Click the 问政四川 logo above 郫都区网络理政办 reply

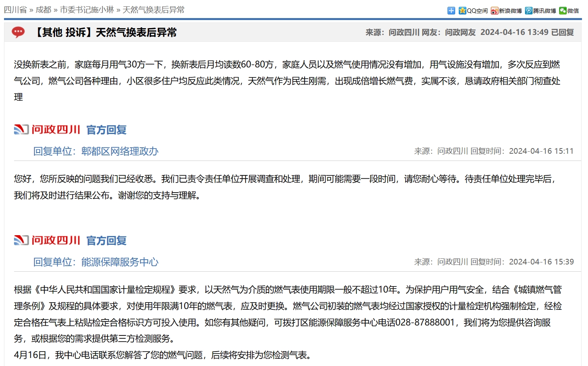click(47, 130)
